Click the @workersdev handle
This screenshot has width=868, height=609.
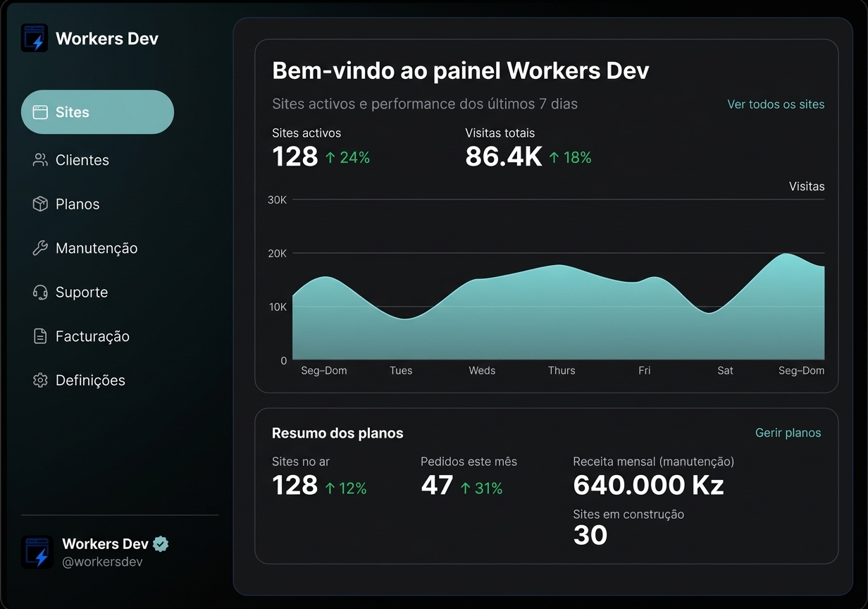103,562
